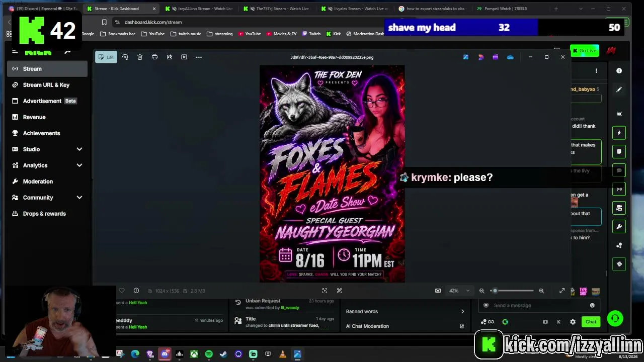
Task: Open the See more menu in Photos
Action: coord(199,57)
